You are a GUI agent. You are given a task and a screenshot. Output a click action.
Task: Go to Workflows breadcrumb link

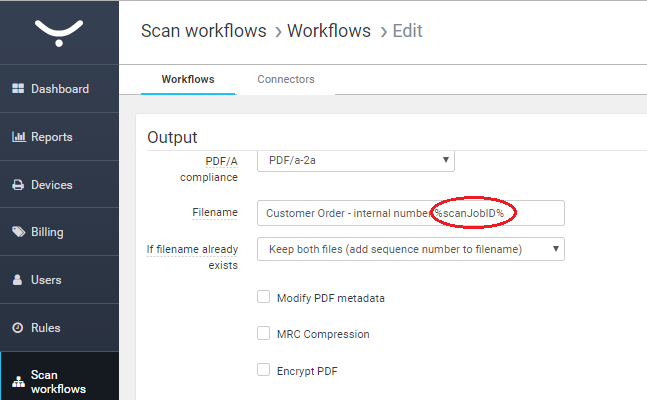tap(328, 31)
